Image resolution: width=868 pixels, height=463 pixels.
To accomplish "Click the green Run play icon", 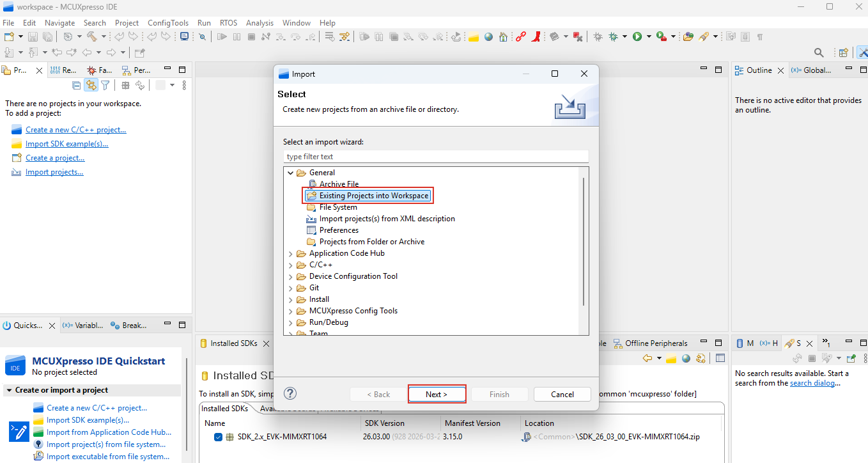I will tap(637, 36).
